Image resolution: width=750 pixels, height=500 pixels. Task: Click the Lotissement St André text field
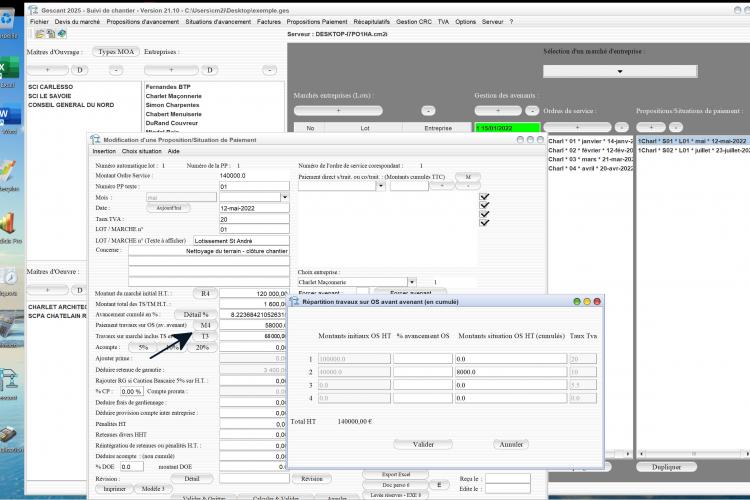pos(242,241)
